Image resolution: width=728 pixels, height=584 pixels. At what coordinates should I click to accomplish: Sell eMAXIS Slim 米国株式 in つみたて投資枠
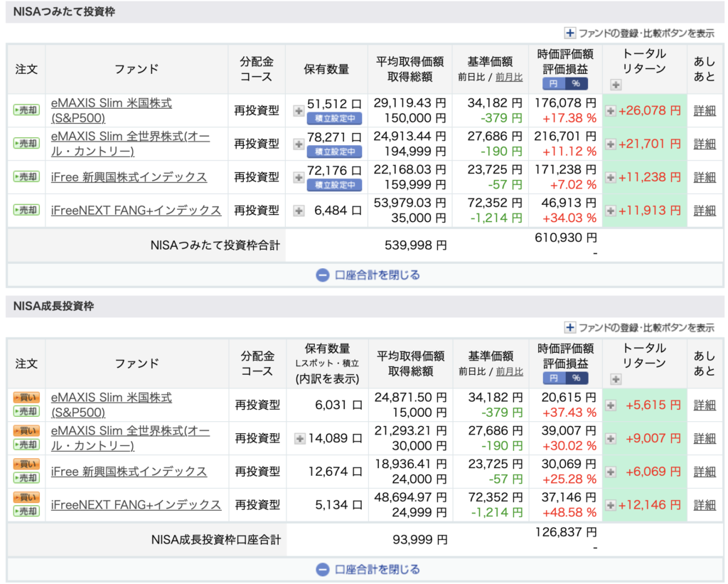click(x=26, y=110)
